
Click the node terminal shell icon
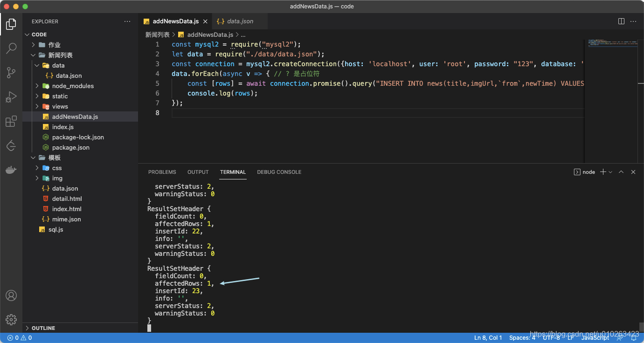577,172
